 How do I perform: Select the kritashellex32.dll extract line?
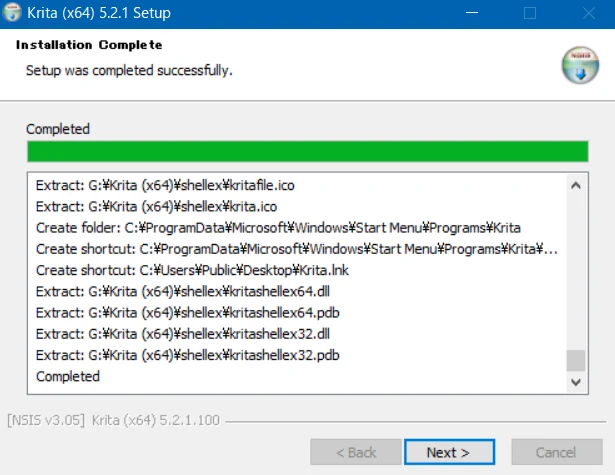tap(183, 334)
